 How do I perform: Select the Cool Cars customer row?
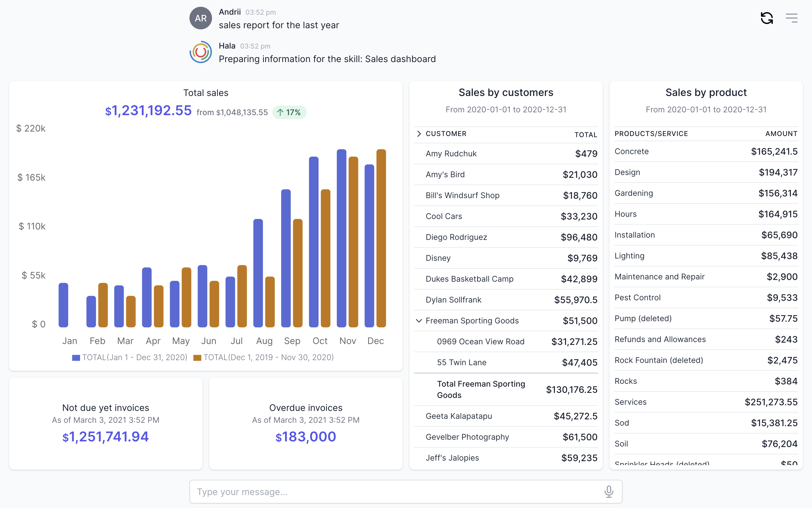tap(506, 216)
